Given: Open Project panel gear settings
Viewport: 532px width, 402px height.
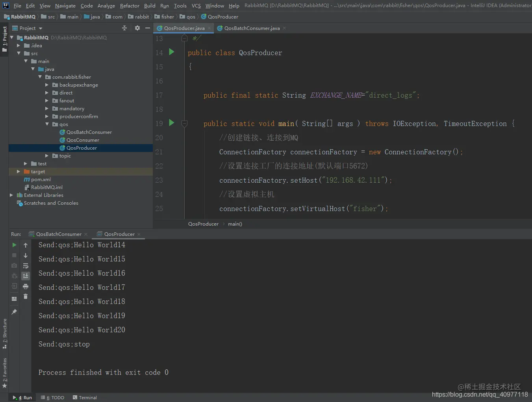Looking at the screenshot, I should (137, 28).
